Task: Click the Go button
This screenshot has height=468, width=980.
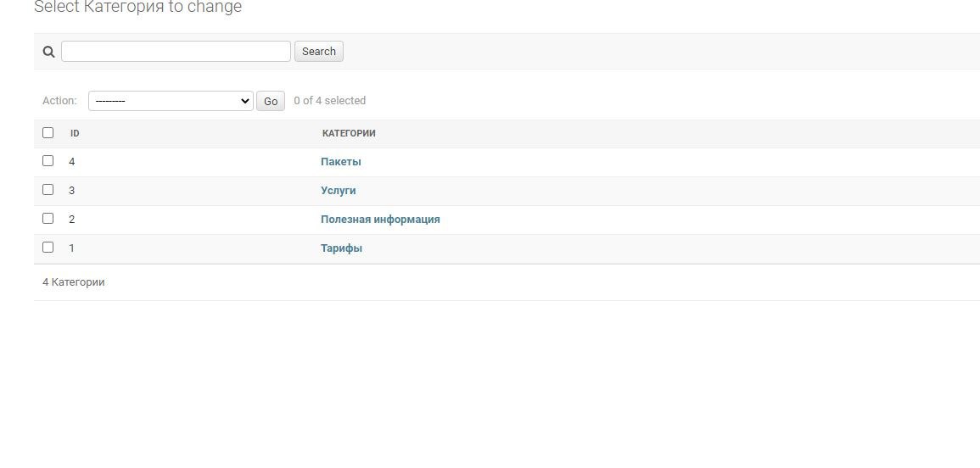Action: click(x=271, y=101)
